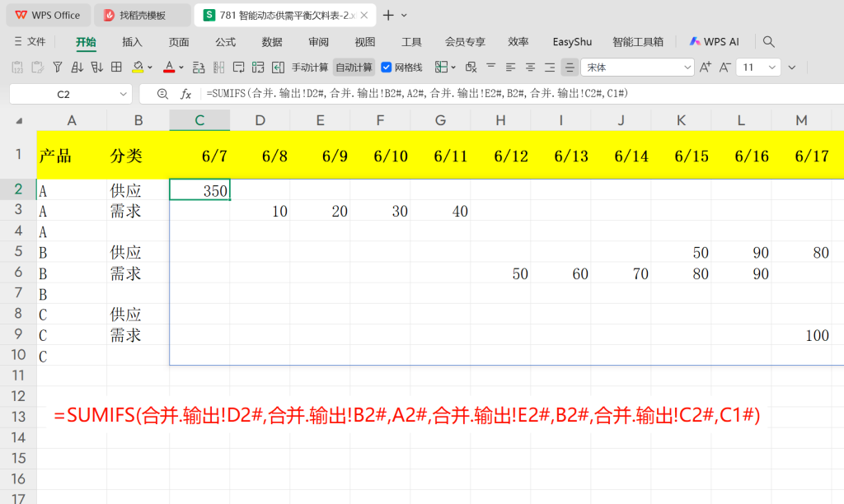The height and width of the screenshot is (504, 844).
Task: Click the table grid icon
Action: (116, 68)
